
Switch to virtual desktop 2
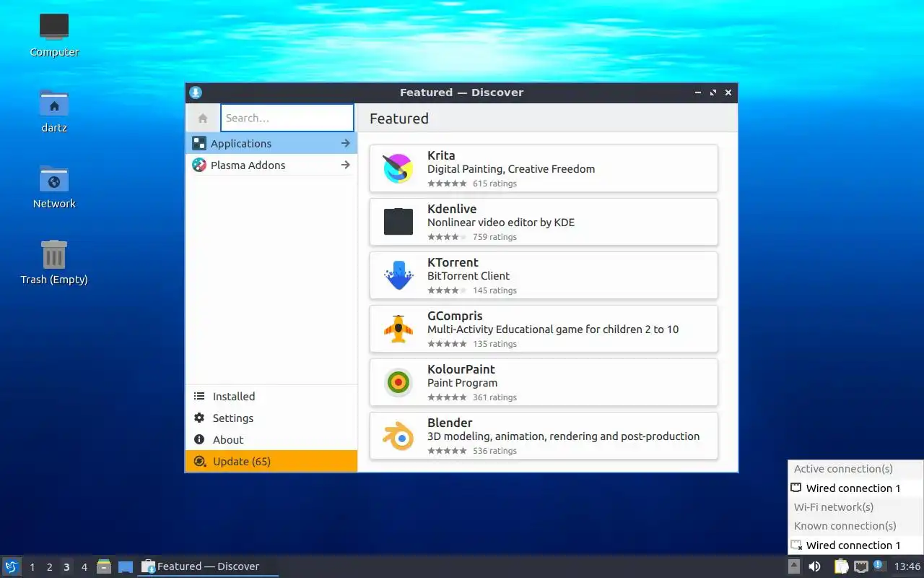tap(49, 566)
